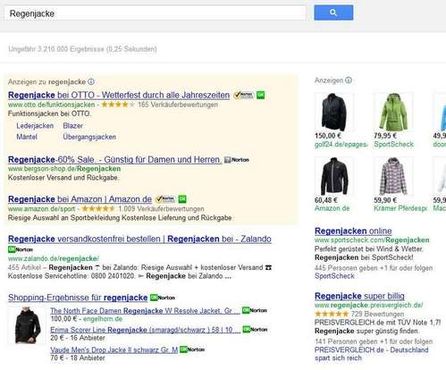The width and height of the screenshot is (446, 370).
Task: Click star rating of OTTO ad
Action: pyautogui.click(x=118, y=105)
